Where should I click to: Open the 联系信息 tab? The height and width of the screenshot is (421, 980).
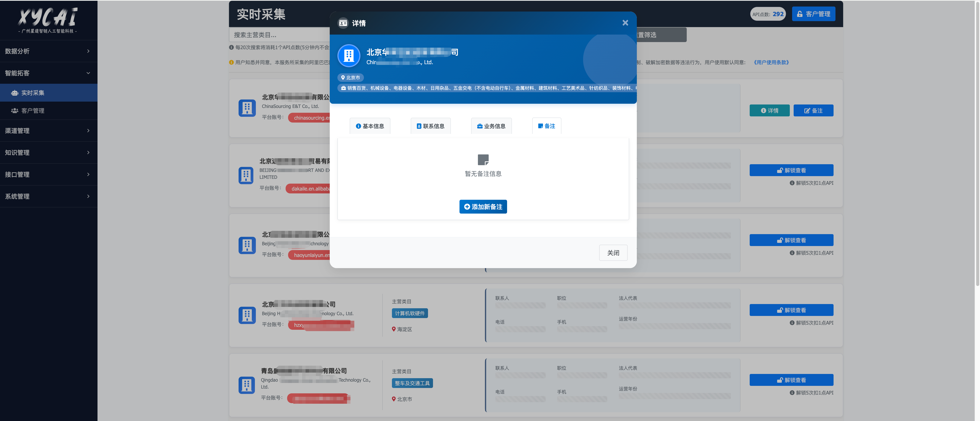pos(430,126)
